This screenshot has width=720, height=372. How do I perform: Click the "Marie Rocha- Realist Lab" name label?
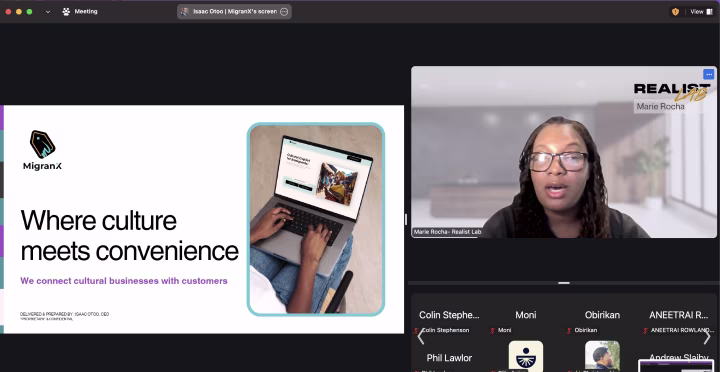[447, 232]
